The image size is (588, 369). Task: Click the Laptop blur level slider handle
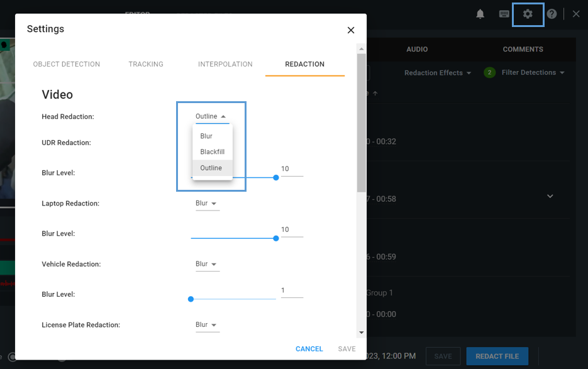pyautogui.click(x=276, y=238)
